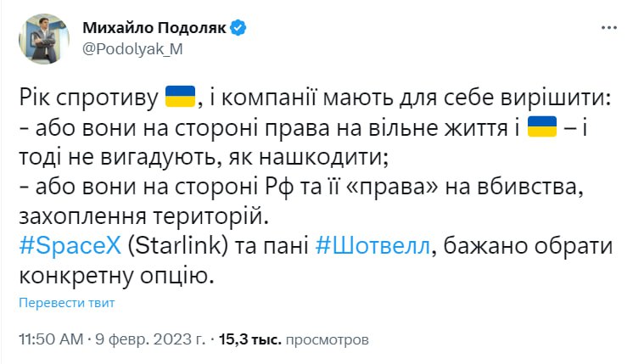Open the @Podolyak_M handle

132,48
